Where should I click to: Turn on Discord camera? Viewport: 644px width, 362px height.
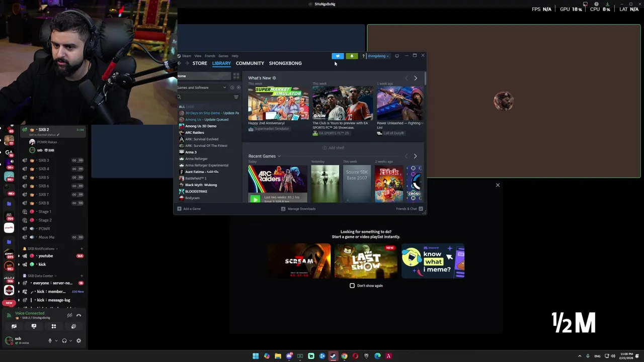click(14, 326)
